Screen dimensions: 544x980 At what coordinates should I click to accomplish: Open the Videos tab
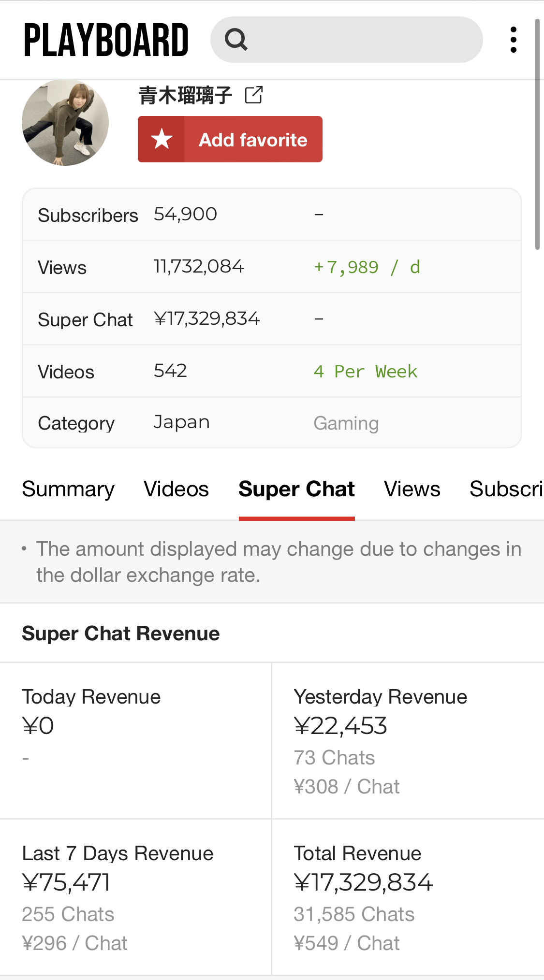(176, 489)
